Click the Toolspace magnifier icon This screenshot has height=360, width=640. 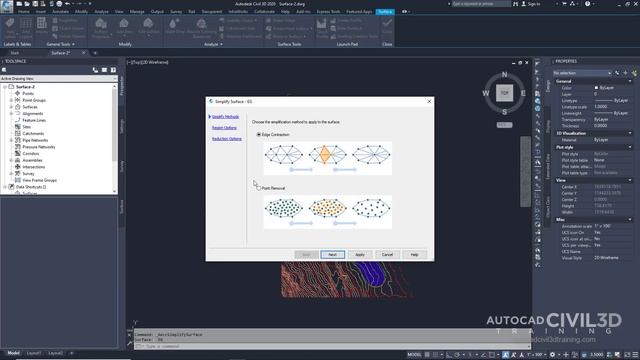tap(4, 70)
